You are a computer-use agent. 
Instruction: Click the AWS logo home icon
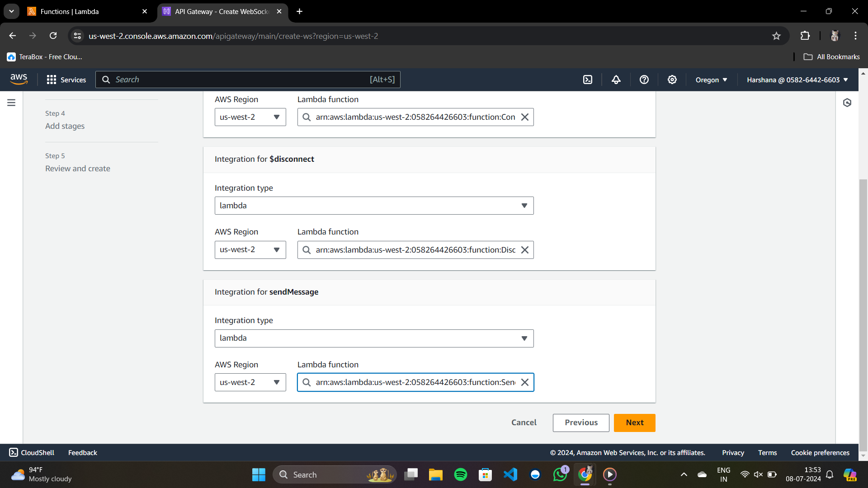(19, 79)
